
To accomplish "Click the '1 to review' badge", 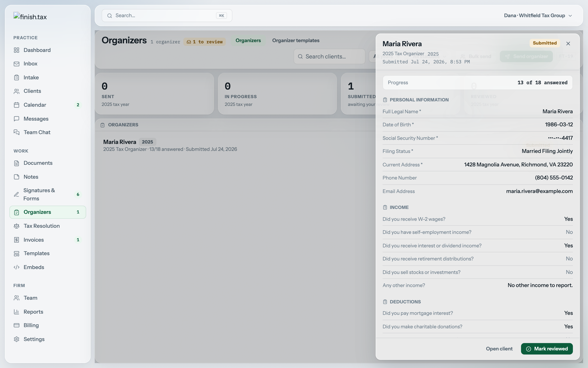I will click(205, 42).
